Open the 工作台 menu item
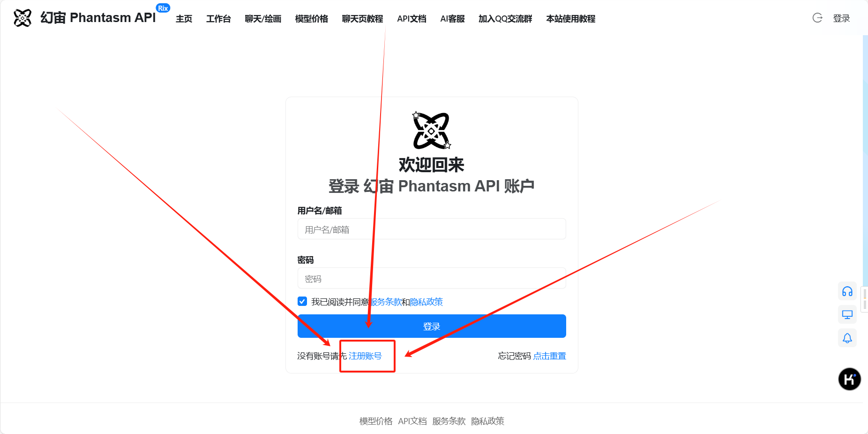 click(x=218, y=19)
